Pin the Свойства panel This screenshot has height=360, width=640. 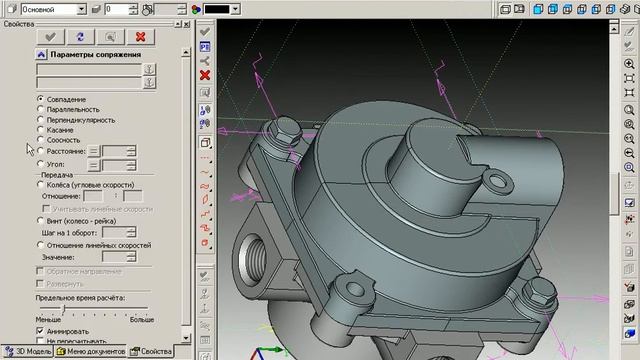click(x=178, y=24)
